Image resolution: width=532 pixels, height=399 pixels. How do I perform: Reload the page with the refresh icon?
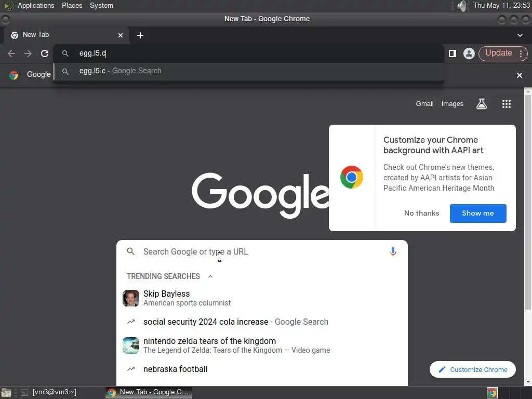45,54
